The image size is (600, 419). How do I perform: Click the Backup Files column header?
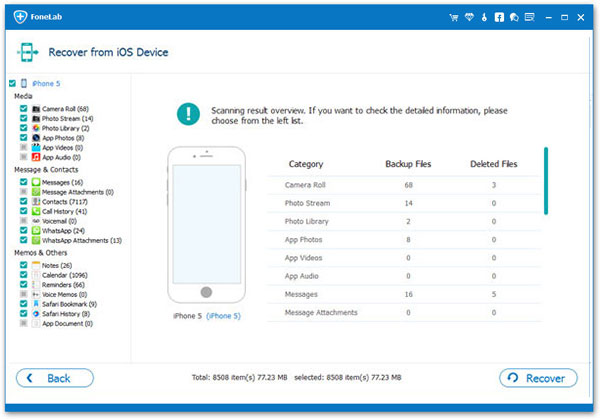pyautogui.click(x=408, y=164)
